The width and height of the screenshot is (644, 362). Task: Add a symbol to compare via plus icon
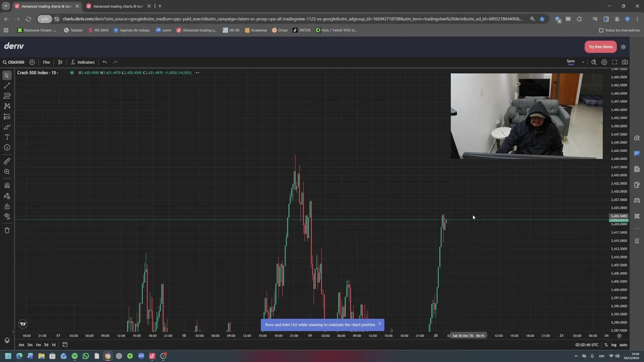click(x=32, y=62)
